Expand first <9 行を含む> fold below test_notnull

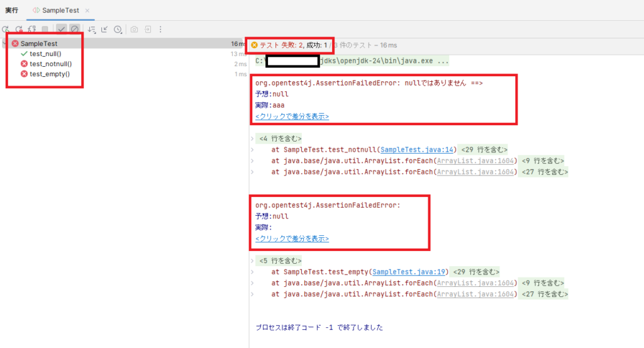(543, 160)
